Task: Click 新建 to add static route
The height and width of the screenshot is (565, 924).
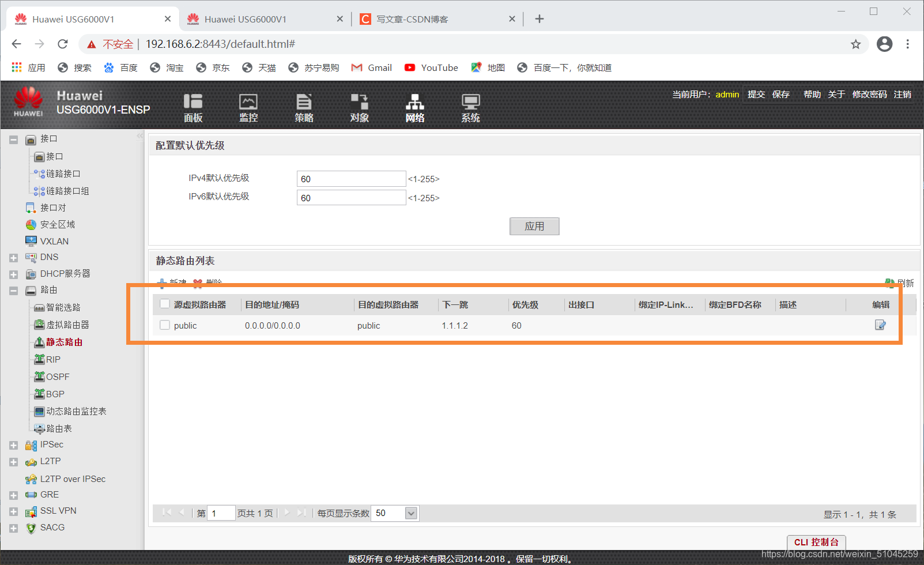Action: pyautogui.click(x=172, y=282)
